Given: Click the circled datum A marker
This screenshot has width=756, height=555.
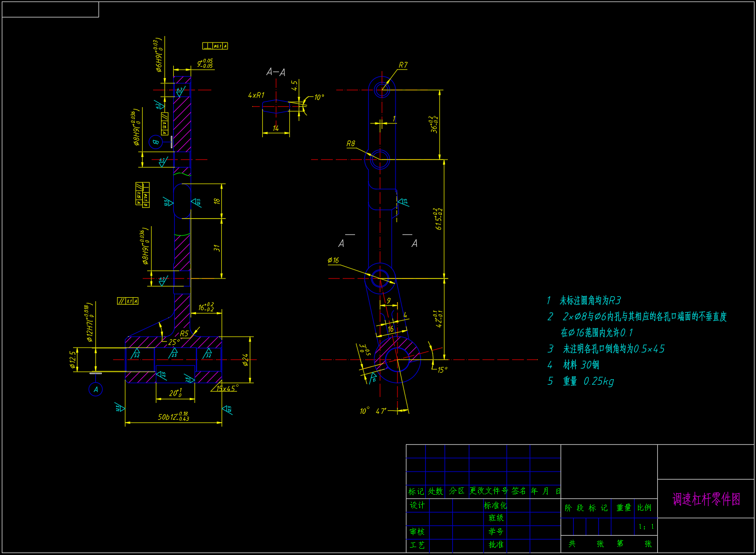Looking at the screenshot, I should coord(95,389).
